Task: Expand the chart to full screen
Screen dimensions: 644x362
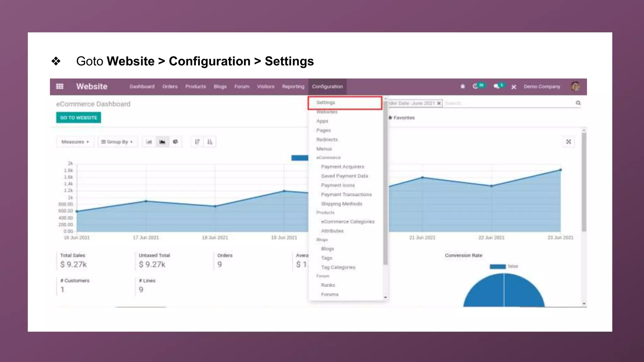Action: point(569,142)
